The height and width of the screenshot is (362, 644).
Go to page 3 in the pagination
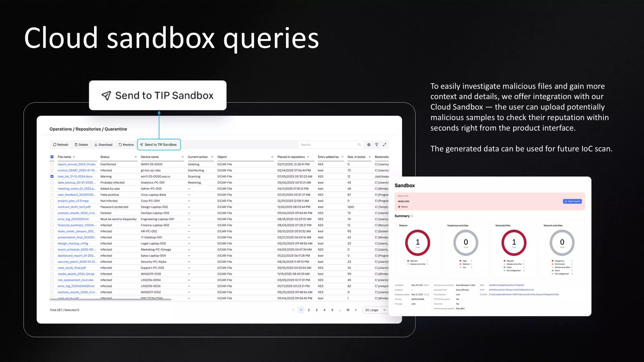coord(317,310)
